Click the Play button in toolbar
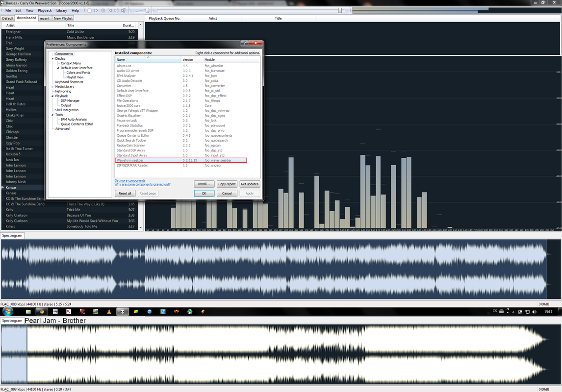 click(96, 10)
